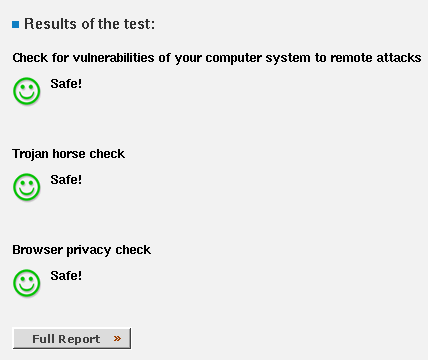The width and height of the screenshot is (428, 360).
Task: Click the vulnerabilities to remote attacks heading
Action: click(217, 58)
